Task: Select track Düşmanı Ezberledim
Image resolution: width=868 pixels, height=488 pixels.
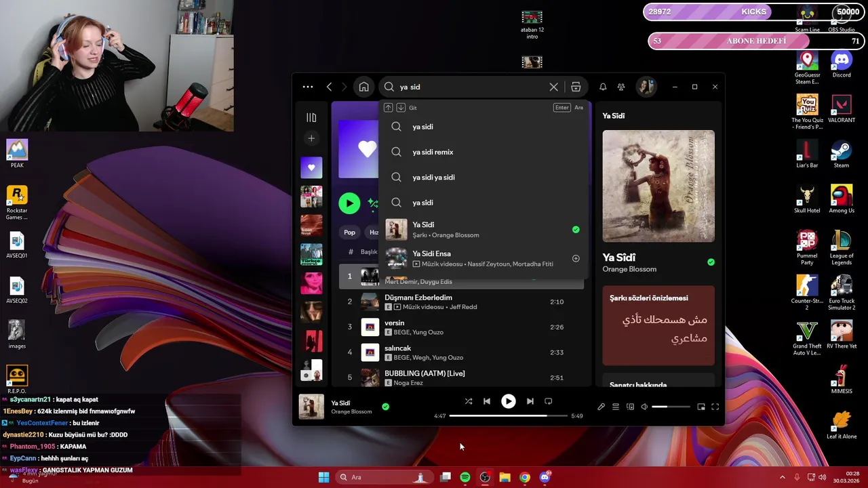Action: (461, 302)
